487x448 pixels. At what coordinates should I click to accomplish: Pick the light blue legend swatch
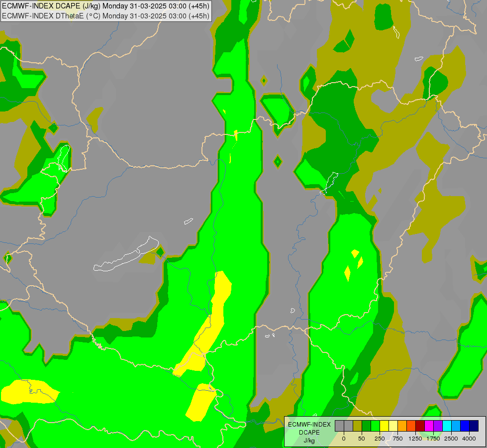point(456,426)
